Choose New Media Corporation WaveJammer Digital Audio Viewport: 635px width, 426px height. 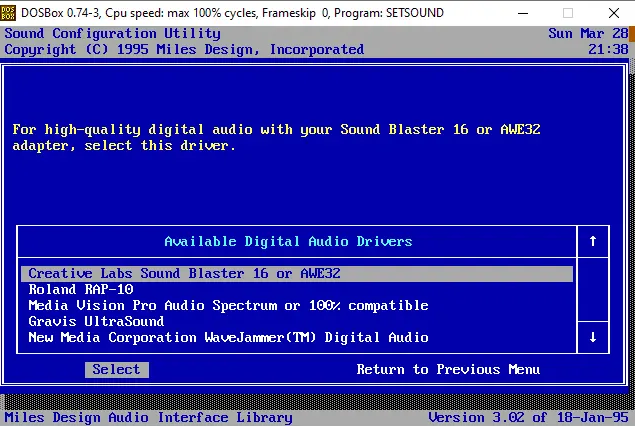tap(228, 337)
